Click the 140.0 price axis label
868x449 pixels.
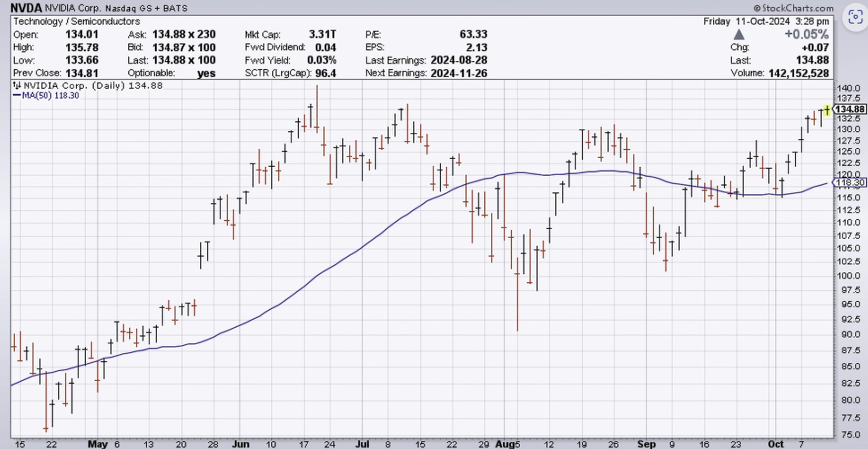[849, 88]
